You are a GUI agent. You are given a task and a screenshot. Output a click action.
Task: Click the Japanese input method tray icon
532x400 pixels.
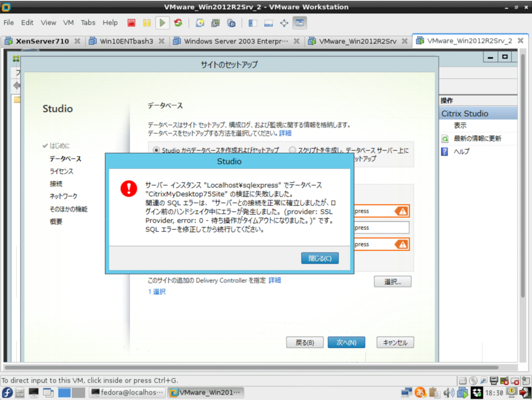coord(421,393)
